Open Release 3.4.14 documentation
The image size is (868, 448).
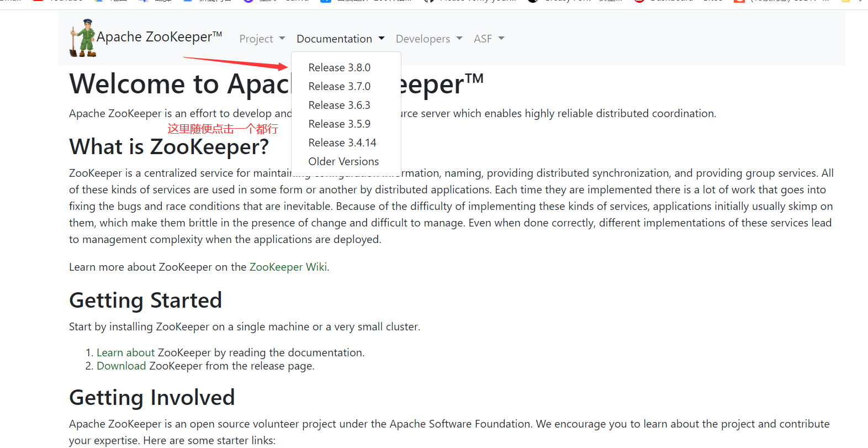coord(342,143)
